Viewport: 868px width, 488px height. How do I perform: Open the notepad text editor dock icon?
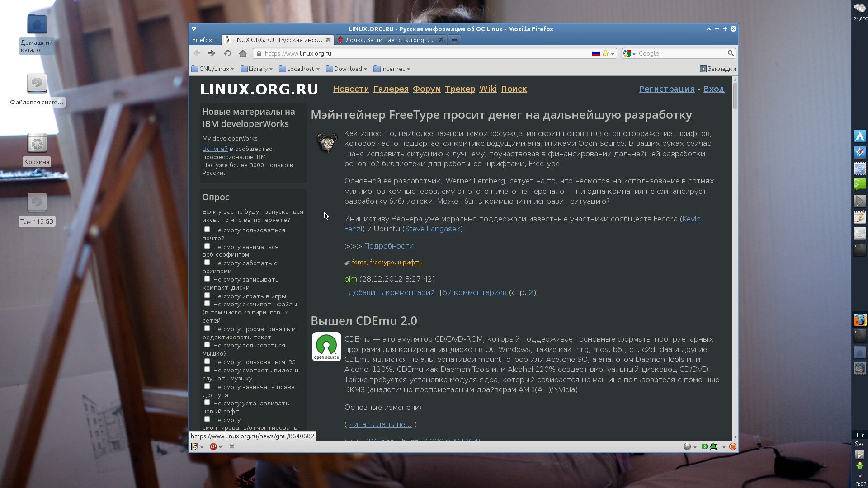click(x=860, y=217)
